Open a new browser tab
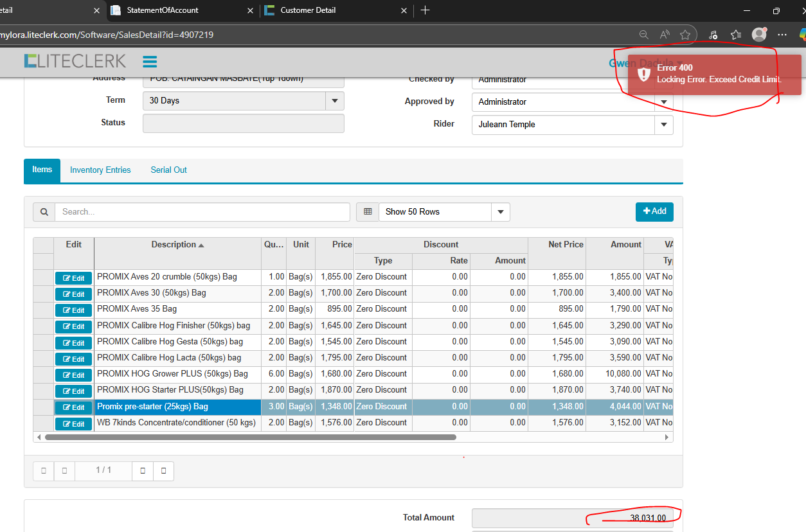 pyautogui.click(x=425, y=10)
